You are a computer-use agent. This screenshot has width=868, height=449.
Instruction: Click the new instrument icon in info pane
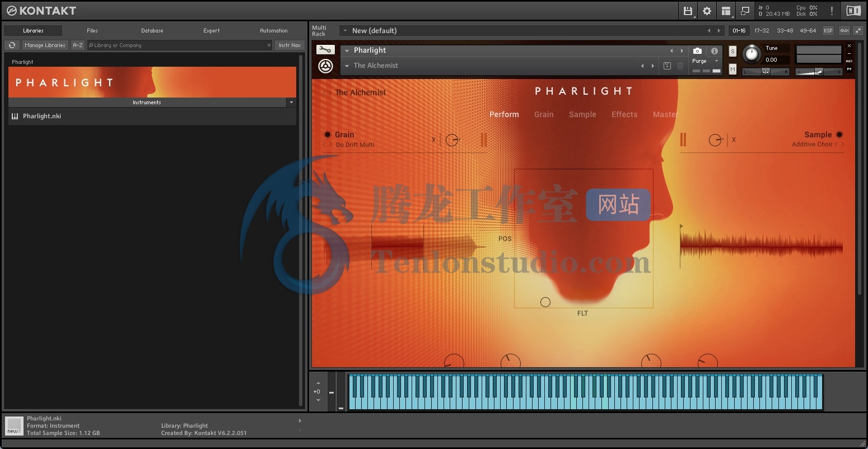pos(14,425)
